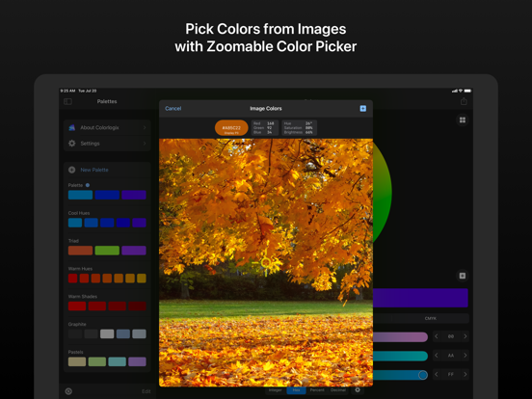Decrease the 00 value with the left arrow
Viewport: 532px width, 399px height.
click(437, 336)
